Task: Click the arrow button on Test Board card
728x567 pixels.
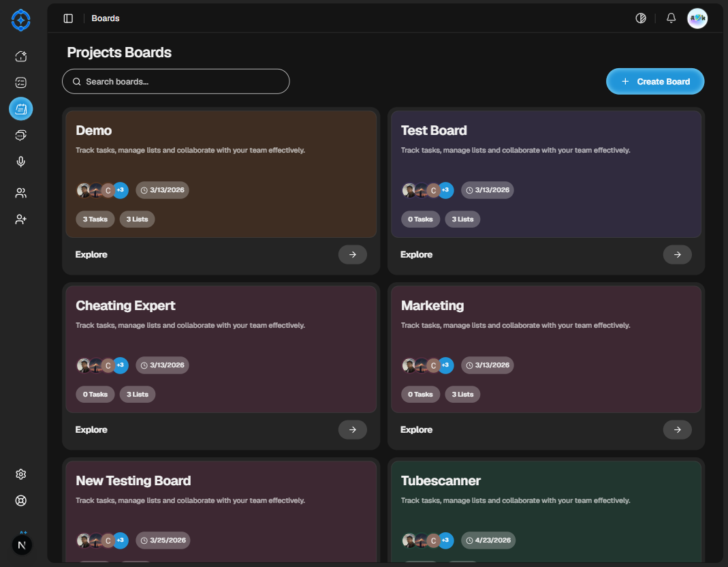Action: click(x=678, y=255)
